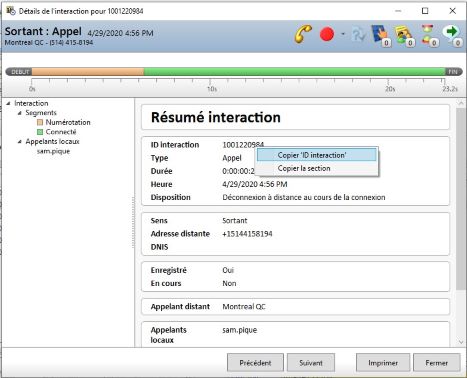Collapse the Interaction tree node
Viewport: 467px width, 378px height.
(8, 103)
